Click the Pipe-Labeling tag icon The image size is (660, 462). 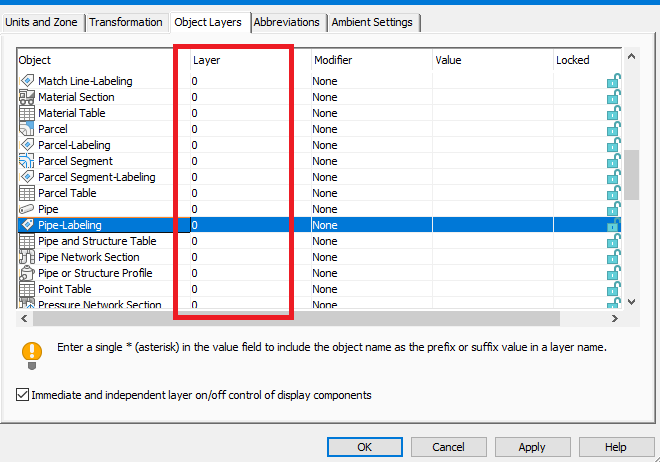(x=27, y=225)
